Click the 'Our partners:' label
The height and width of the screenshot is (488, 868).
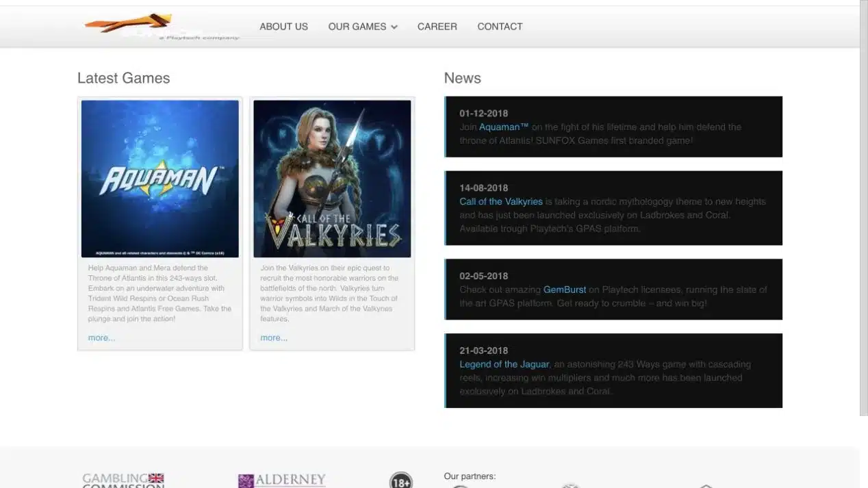[470, 476]
